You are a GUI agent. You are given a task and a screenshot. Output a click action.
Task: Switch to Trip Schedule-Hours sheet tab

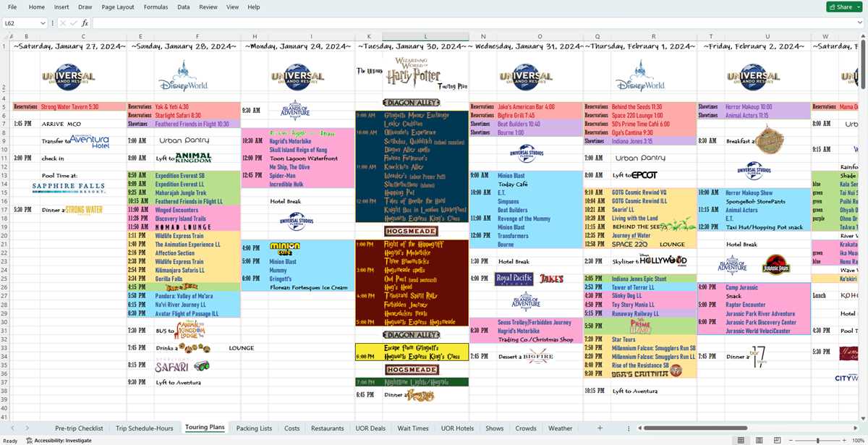click(145, 428)
